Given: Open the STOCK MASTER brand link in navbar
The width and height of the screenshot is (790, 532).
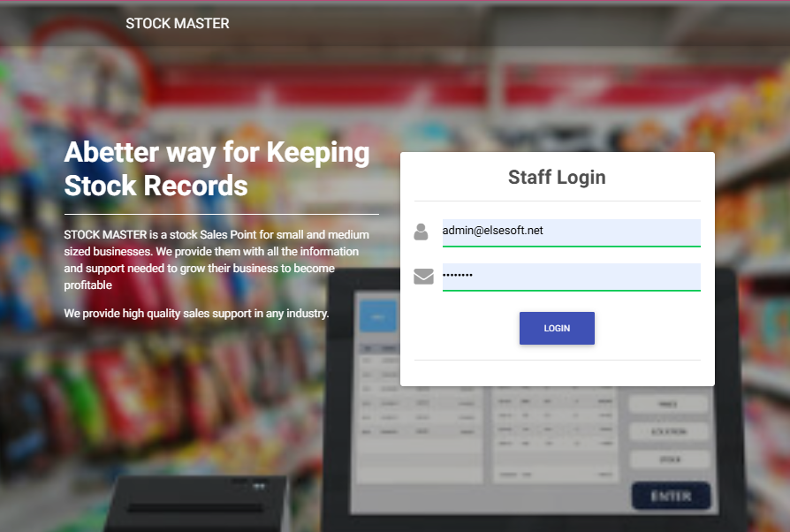Looking at the screenshot, I should [177, 24].
